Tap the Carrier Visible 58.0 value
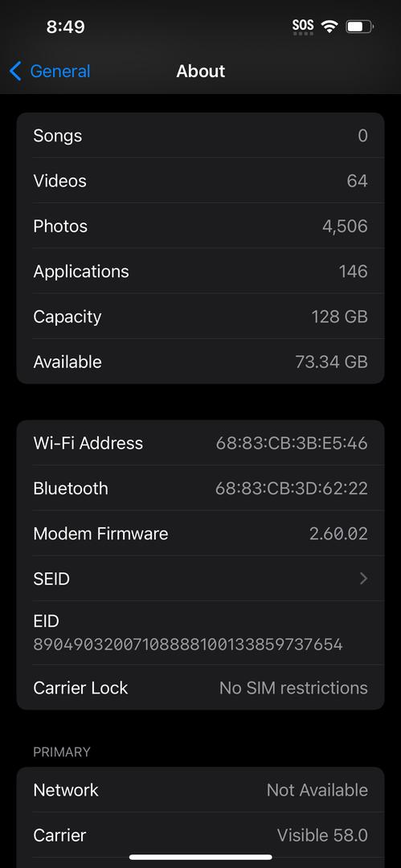 point(322,835)
